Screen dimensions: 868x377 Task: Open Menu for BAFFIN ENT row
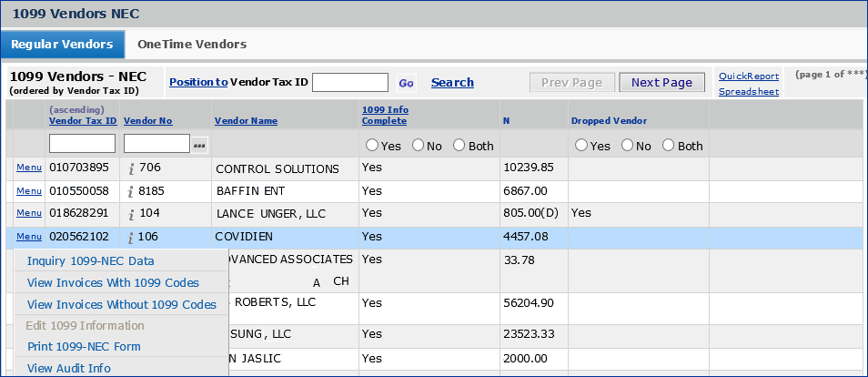point(29,191)
